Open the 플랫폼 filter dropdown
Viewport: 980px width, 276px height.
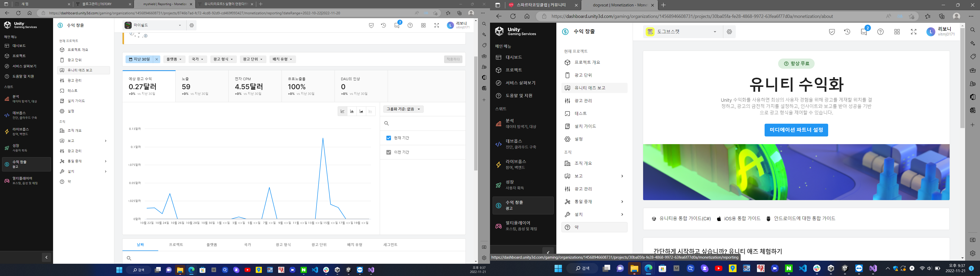174,60
